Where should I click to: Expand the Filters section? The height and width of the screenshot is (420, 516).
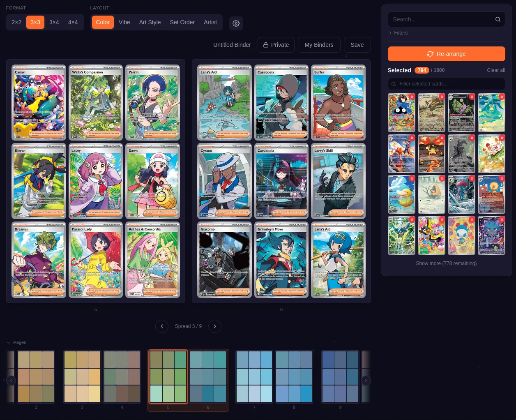coord(398,33)
